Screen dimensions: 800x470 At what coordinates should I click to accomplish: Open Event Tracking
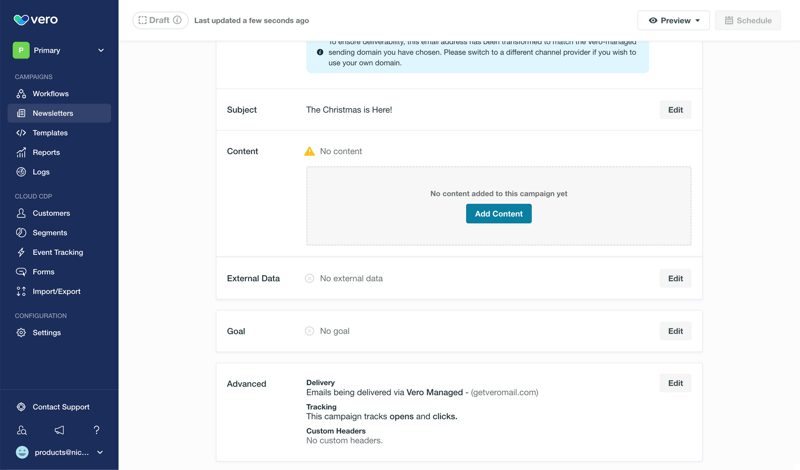(x=59, y=252)
